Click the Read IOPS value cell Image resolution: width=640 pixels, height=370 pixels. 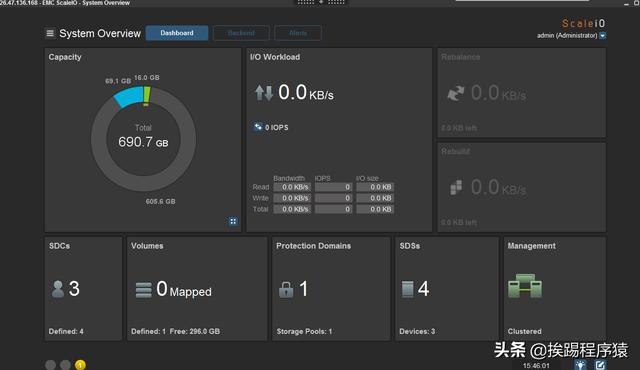[x=333, y=187]
